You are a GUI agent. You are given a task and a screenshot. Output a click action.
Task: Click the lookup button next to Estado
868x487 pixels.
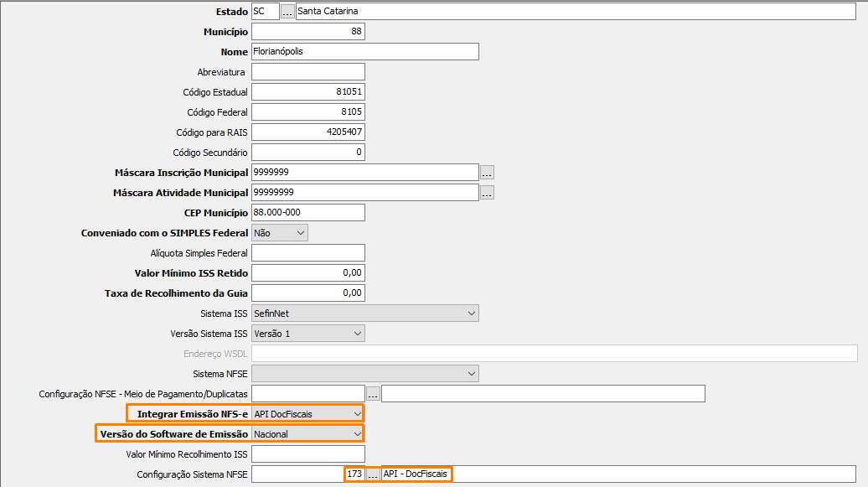(287, 12)
